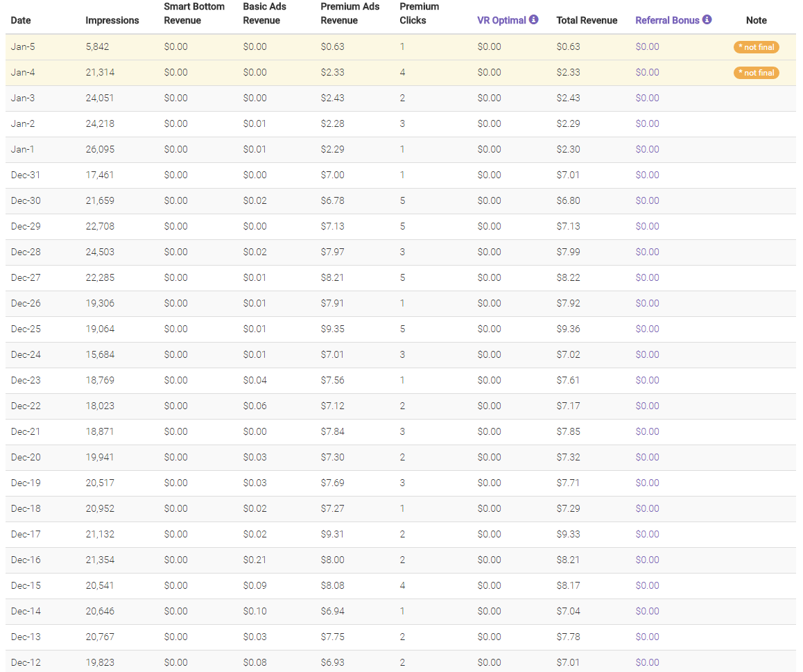This screenshot has height=672, width=803.
Task: Click the info icon beside VR Optimal
Action: point(534,19)
